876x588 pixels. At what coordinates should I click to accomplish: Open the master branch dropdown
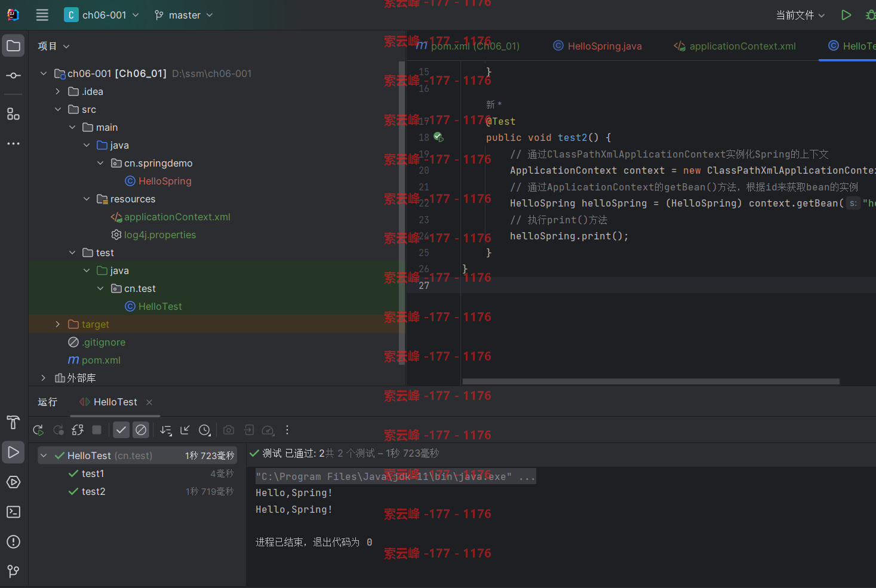(183, 15)
